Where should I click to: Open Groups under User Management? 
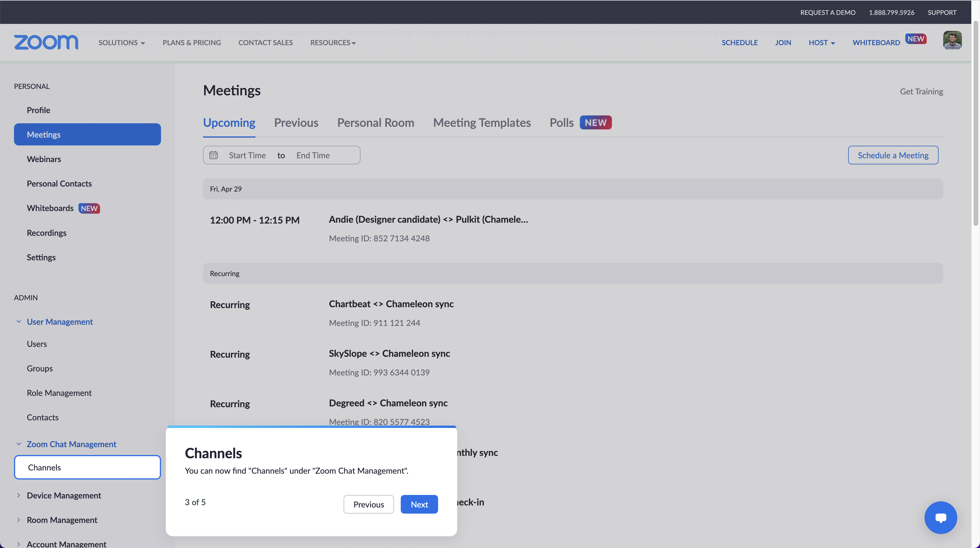coord(40,368)
